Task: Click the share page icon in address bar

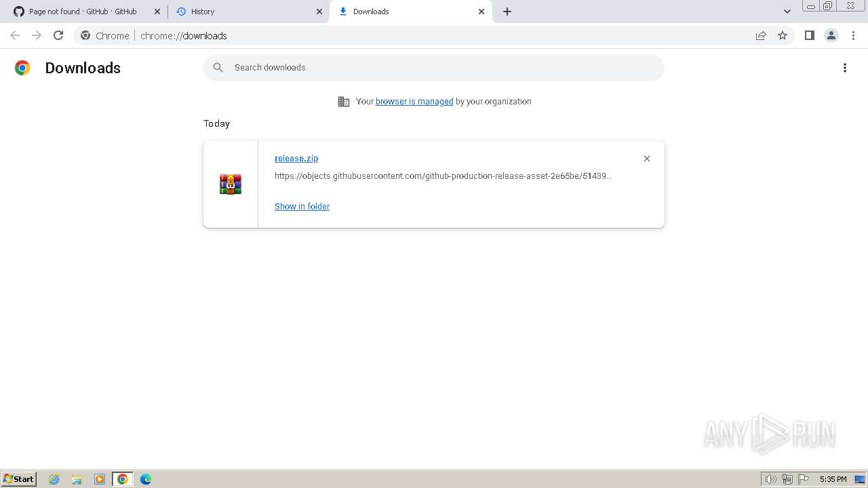Action: [x=761, y=35]
